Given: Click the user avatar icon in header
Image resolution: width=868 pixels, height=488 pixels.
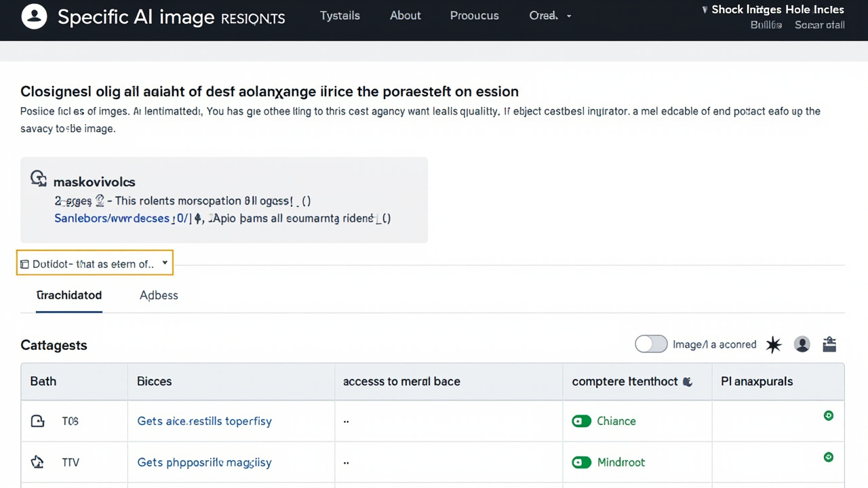Looking at the screenshot, I should click(x=34, y=16).
